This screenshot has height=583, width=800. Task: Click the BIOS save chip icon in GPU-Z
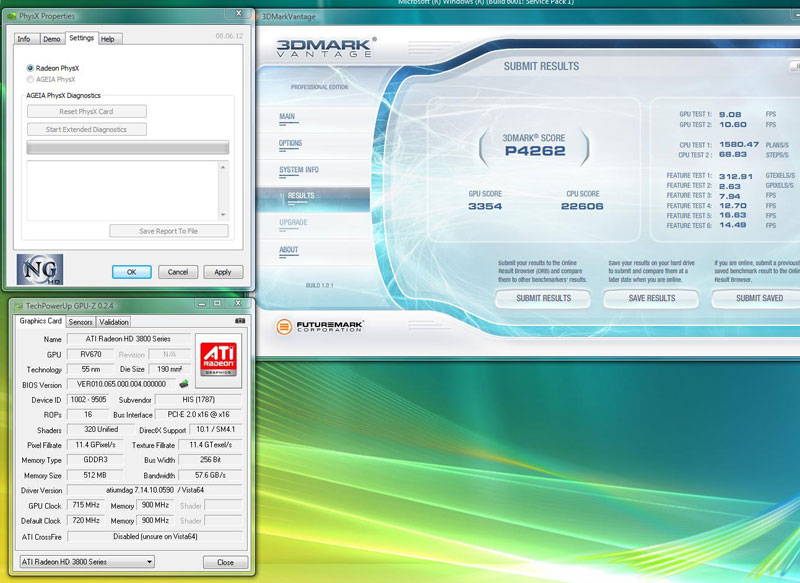(x=184, y=384)
